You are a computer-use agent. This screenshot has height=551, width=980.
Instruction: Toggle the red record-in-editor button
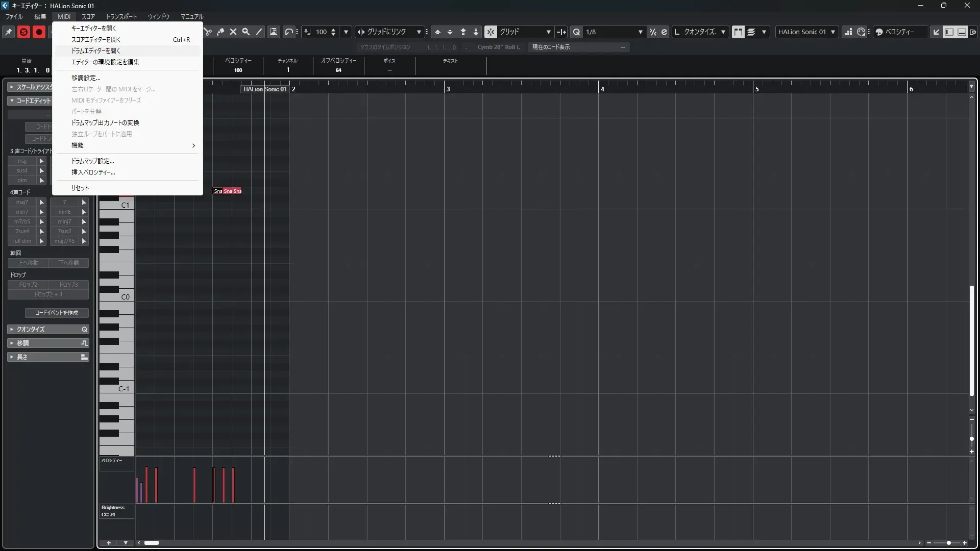click(x=39, y=32)
